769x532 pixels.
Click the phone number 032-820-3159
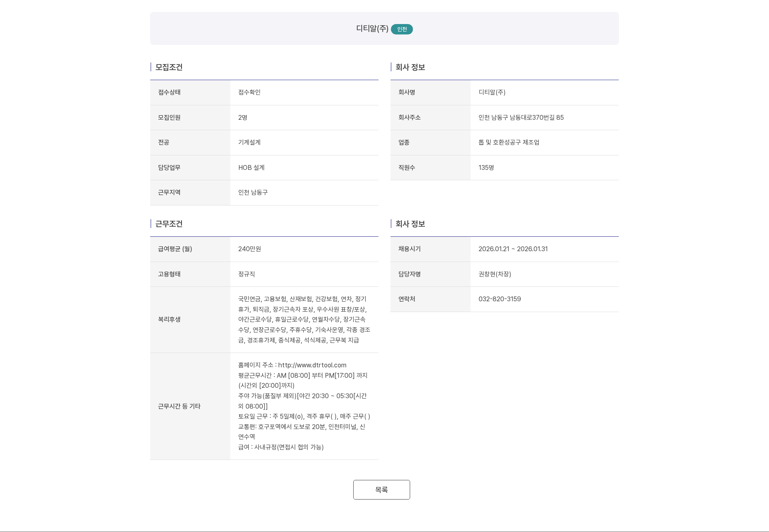pos(499,299)
